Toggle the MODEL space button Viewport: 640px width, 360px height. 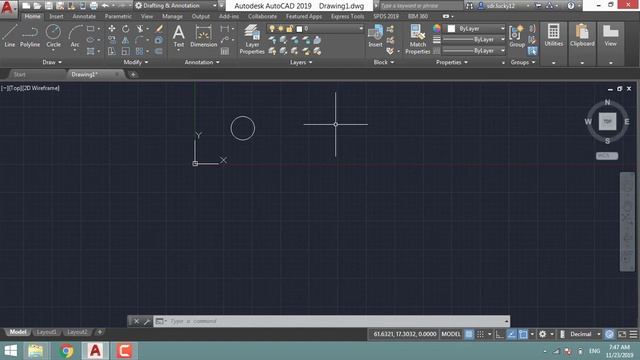(x=451, y=334)
